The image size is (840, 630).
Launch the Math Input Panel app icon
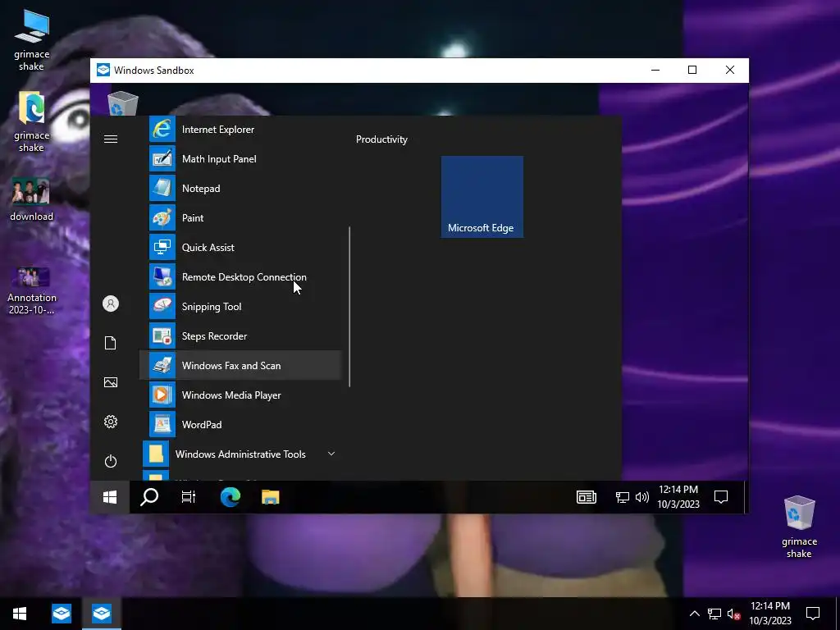pyautogui.click(x=162, y=158)
